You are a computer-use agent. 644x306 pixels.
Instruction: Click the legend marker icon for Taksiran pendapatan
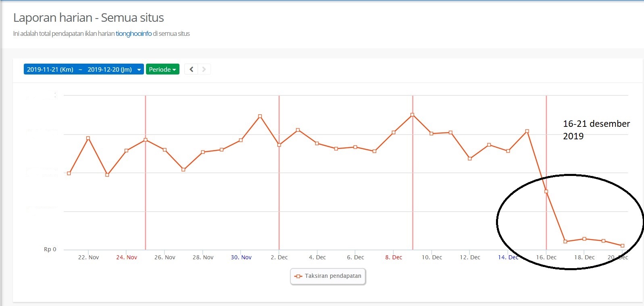point(298,276)
